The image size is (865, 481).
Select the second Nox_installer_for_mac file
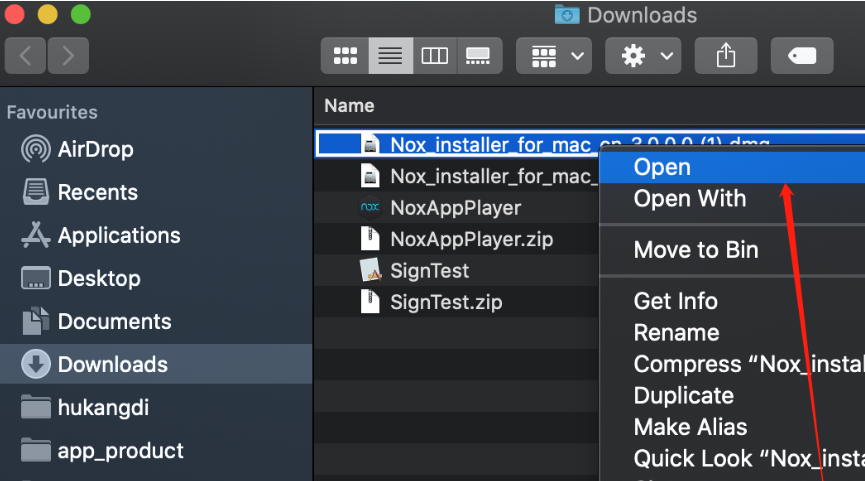[x=457, y=177]
